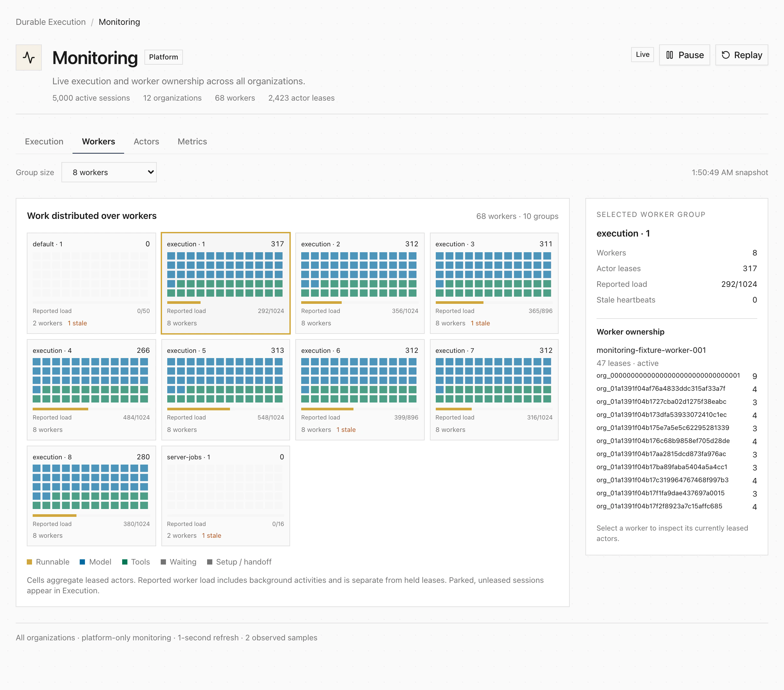Image resolution: width=784 pixels, height=690 pixels.
Task: Switch to the Execution tab
Action: pos(44,141)
